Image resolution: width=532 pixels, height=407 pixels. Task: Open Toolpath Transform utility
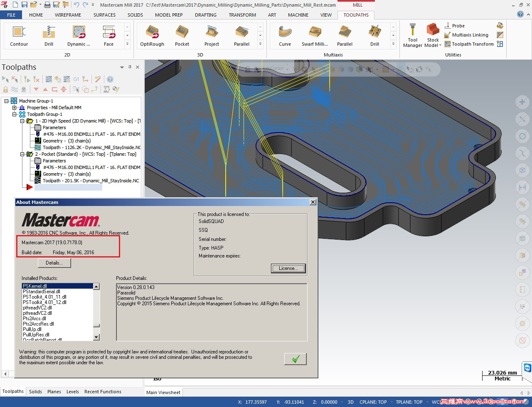click(x=469, y=44)
